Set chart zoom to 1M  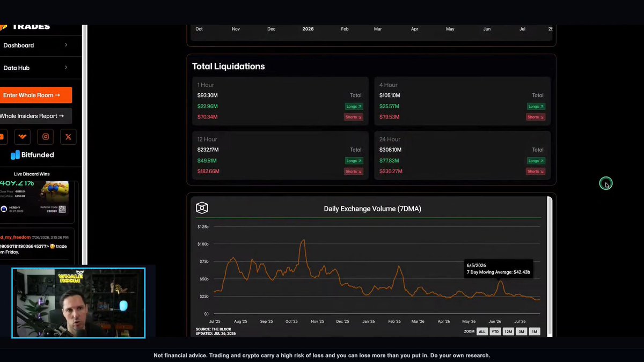tap(535, 331)
